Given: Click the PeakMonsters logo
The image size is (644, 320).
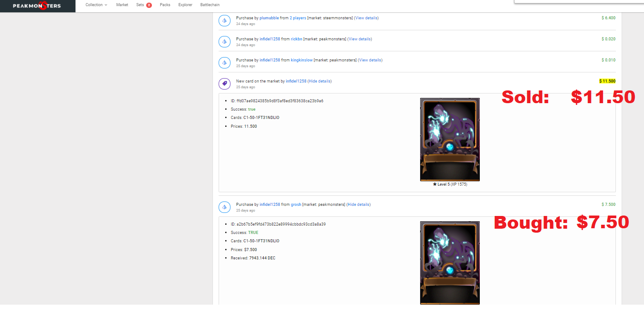Looking at the screenshot, I should (x=37, y=6).
